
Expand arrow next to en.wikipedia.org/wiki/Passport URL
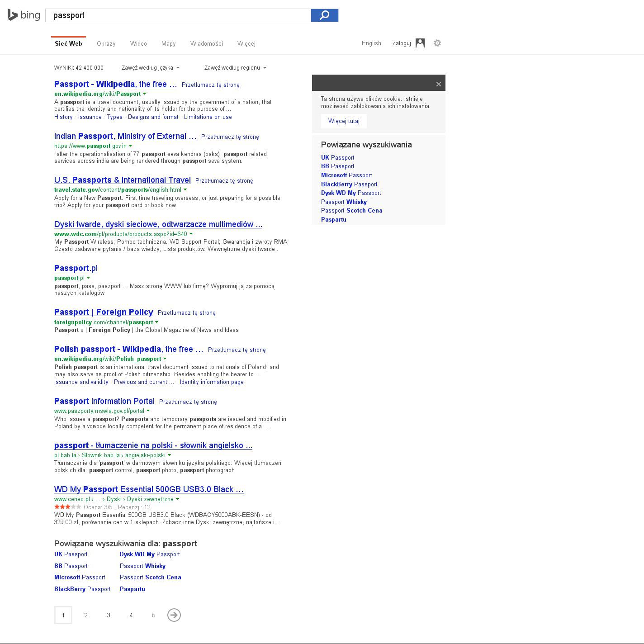(x=145, y=94)
